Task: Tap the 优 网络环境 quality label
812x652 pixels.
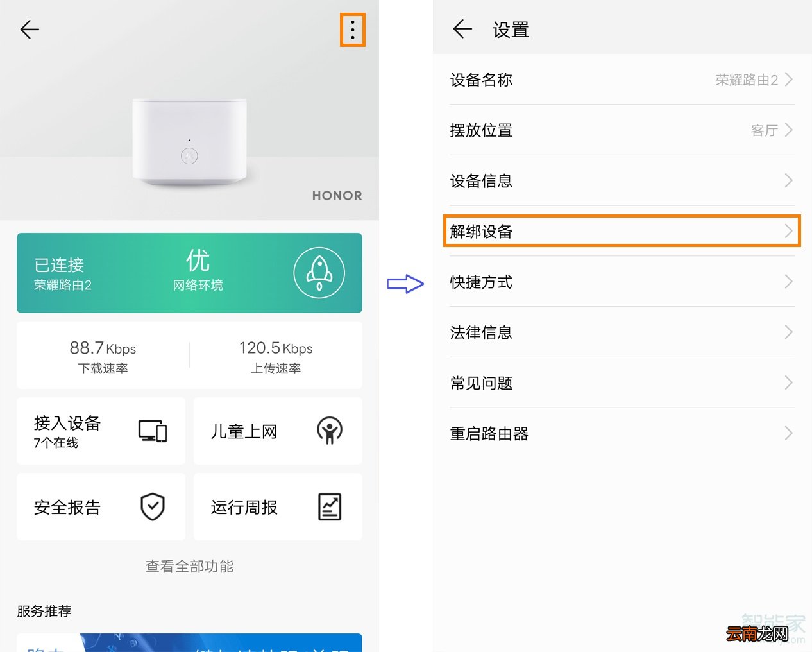Action: click(x=198, y=270)
